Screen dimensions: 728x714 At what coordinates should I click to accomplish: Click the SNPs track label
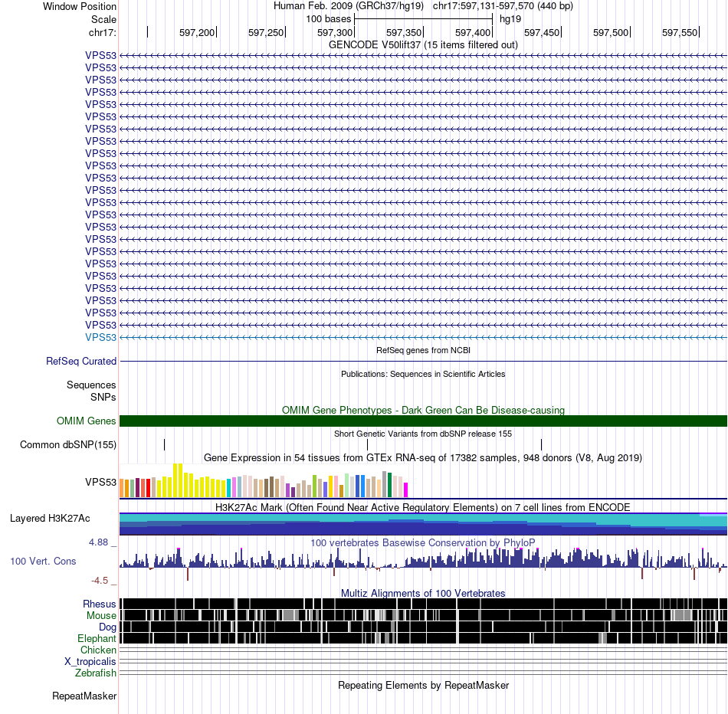[x=103, y=398]
